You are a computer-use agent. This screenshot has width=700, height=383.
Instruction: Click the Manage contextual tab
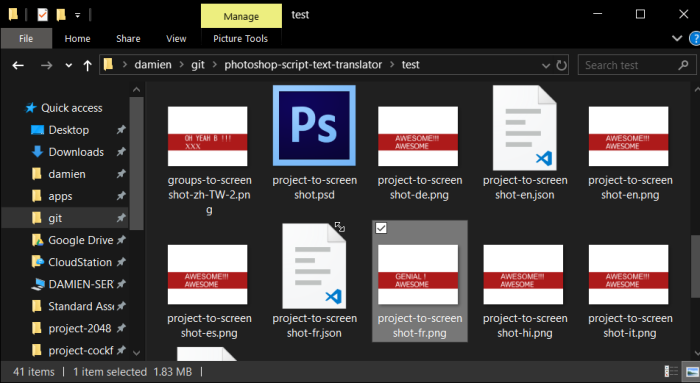(x=241, y=16)
